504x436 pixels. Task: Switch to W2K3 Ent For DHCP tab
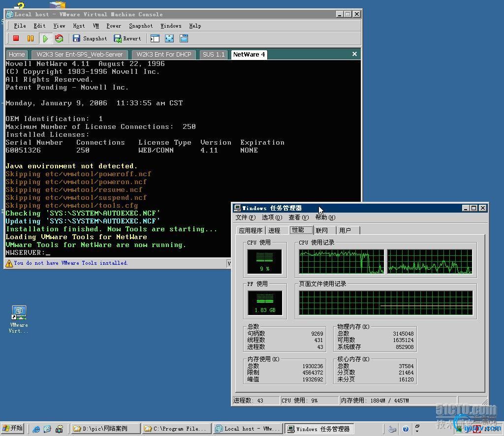pyautogui.click(x=163, y=55)
